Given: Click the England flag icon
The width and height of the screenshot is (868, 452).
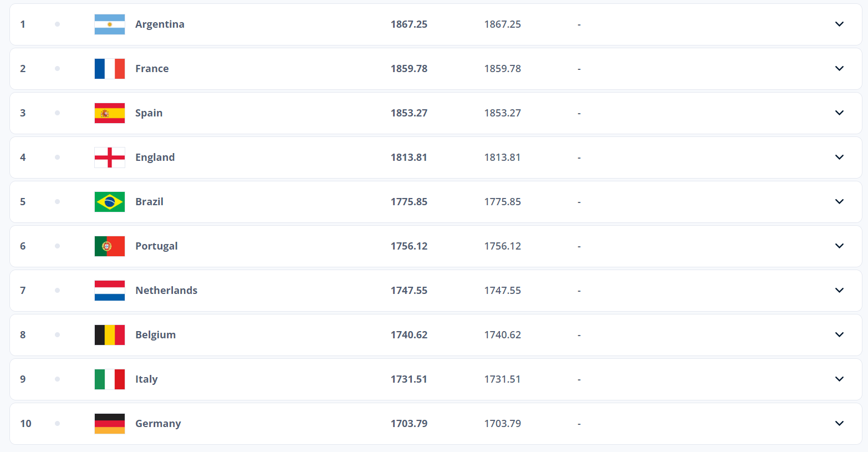Looking at the screenshot, I should click(110, 158).
